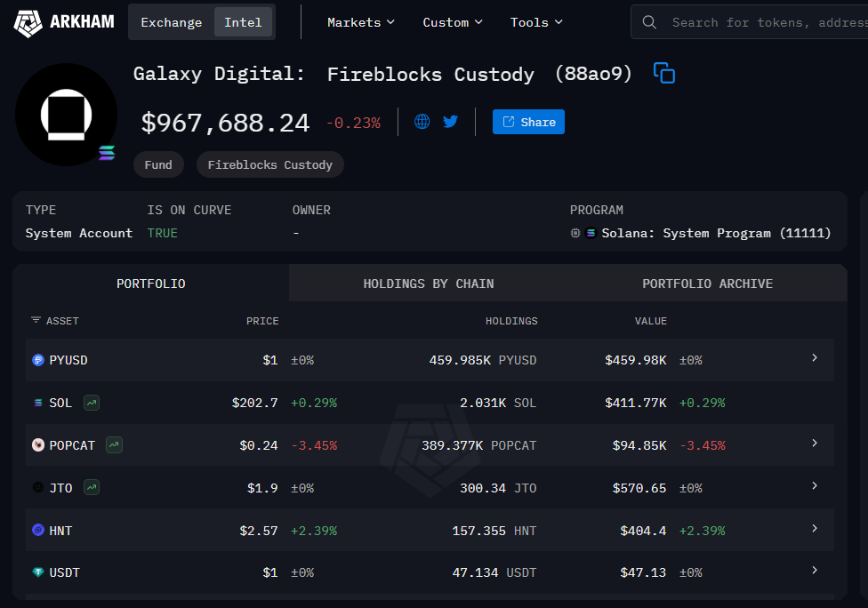The image size is (868, 608).
Task: Click the USDT token icon
Action: coord(38,572)
